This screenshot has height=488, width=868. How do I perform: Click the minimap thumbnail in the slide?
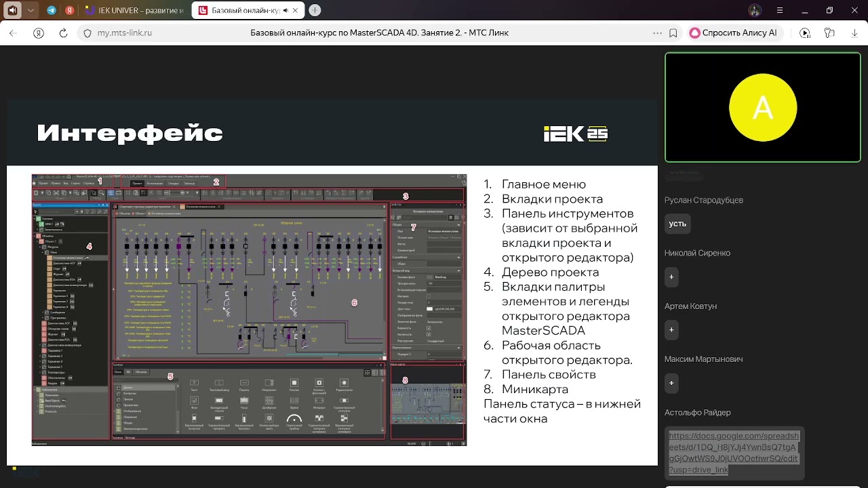(x=427, y=403)
